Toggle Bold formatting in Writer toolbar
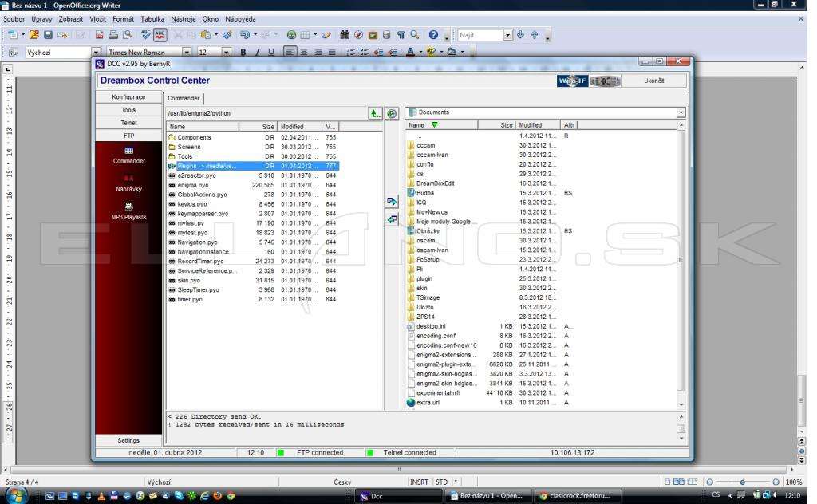The height and width of the screenshot is (504, 817). pyautogui.click(x=243, y=52)
